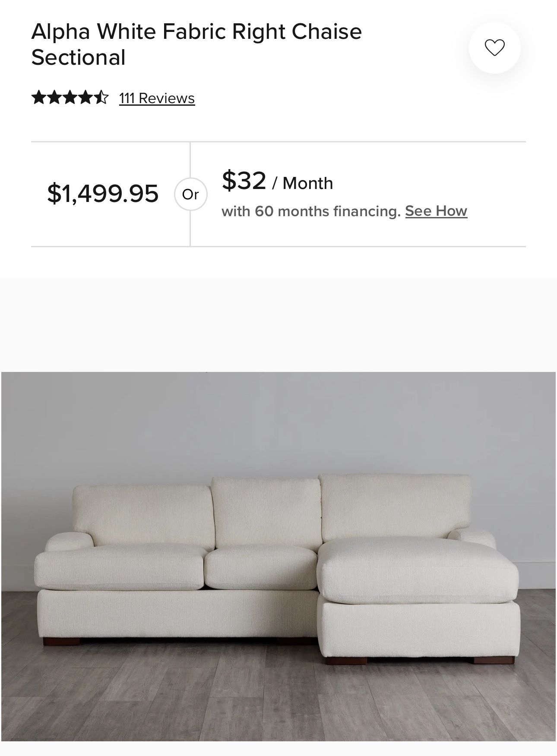Image resolution: width=557 pixels, height=756 pixels.
Task: Click the middle star of rating
Action: [70, 98]
